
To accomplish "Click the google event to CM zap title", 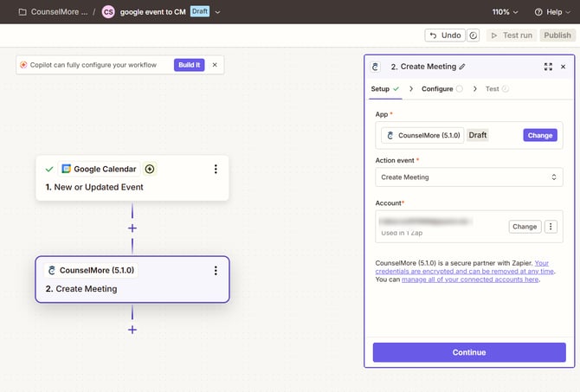I will [152, 12].
